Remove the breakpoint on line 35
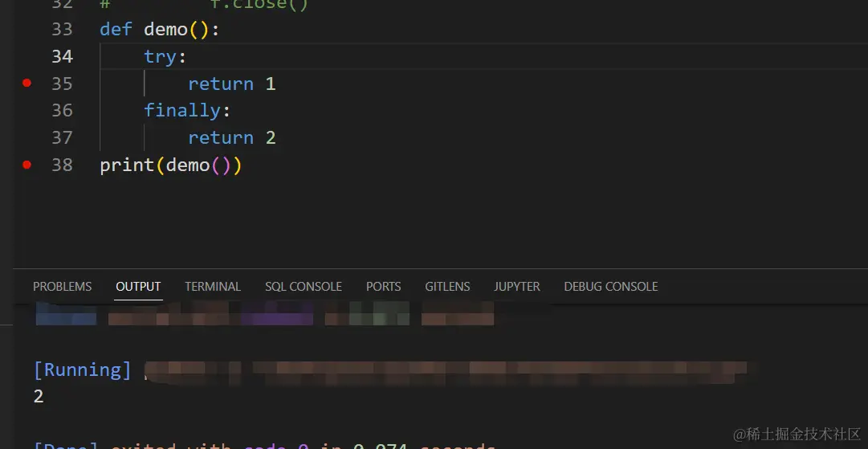The height and width of the screenshot is (449, 868). point(26,83)
